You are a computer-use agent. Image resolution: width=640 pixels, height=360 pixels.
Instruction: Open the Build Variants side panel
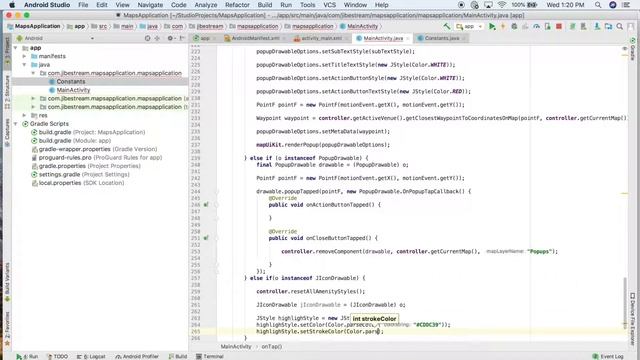(7, 282)
